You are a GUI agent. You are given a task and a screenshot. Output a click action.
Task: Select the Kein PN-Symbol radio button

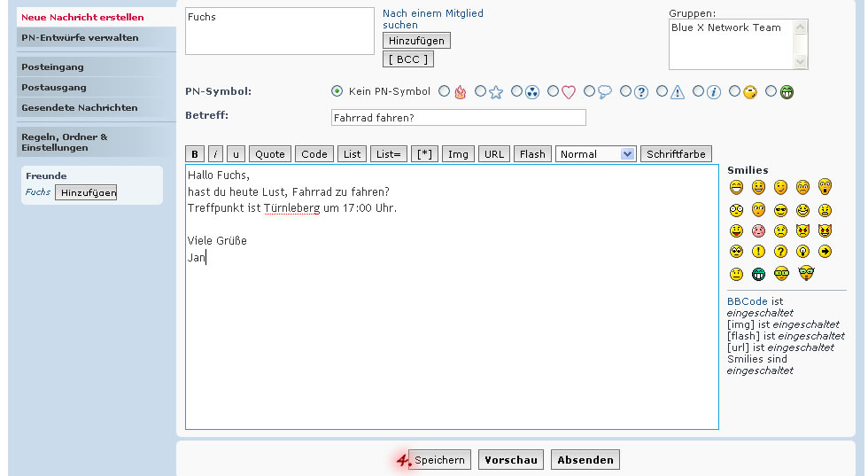point(337,91)
